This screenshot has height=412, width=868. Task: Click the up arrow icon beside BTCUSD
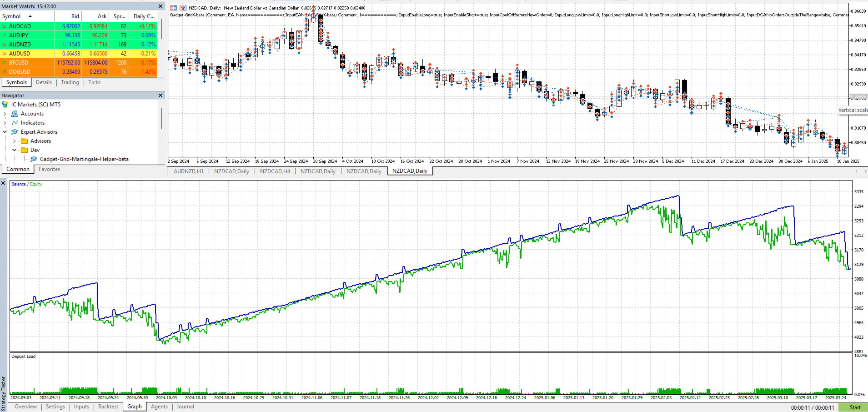pos(4,63)
